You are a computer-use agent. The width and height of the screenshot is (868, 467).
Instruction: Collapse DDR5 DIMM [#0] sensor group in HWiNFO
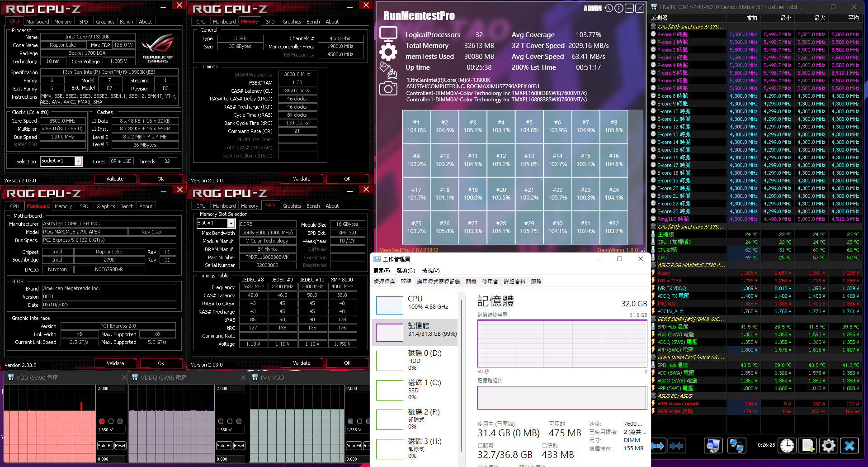[x=653, y=319]
